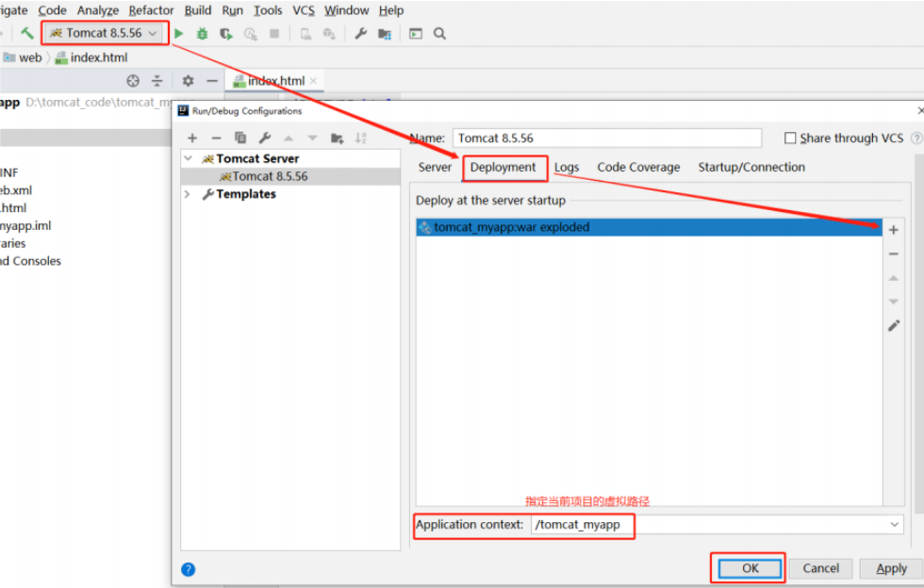Move configuration up arrow in dialog toolbar

pos(289,139)
